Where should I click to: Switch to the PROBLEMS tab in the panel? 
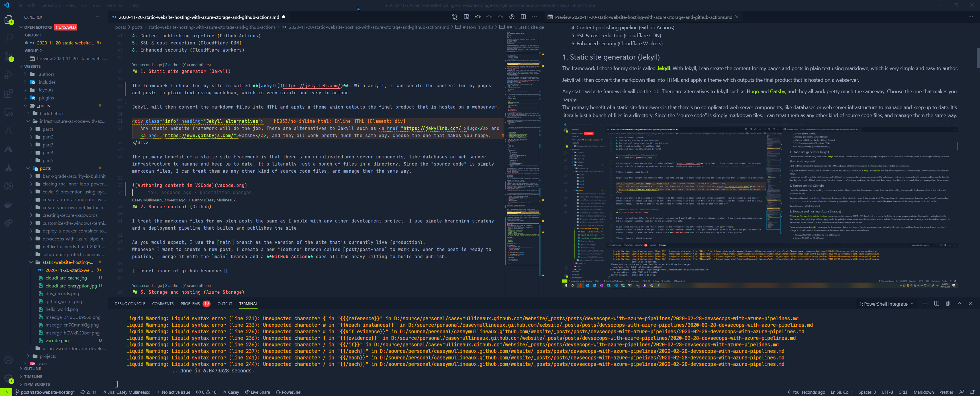(x=191, y=304)
